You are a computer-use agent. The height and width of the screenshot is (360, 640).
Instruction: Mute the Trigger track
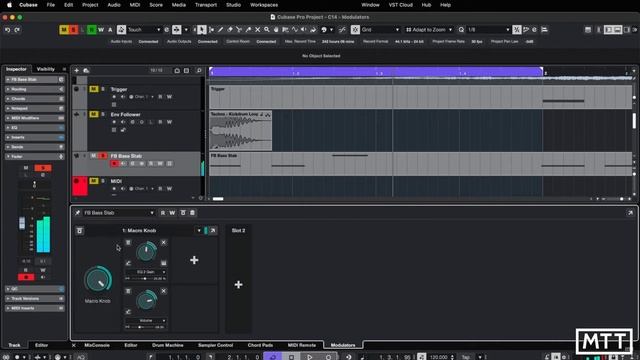click(x=93, y=89)
